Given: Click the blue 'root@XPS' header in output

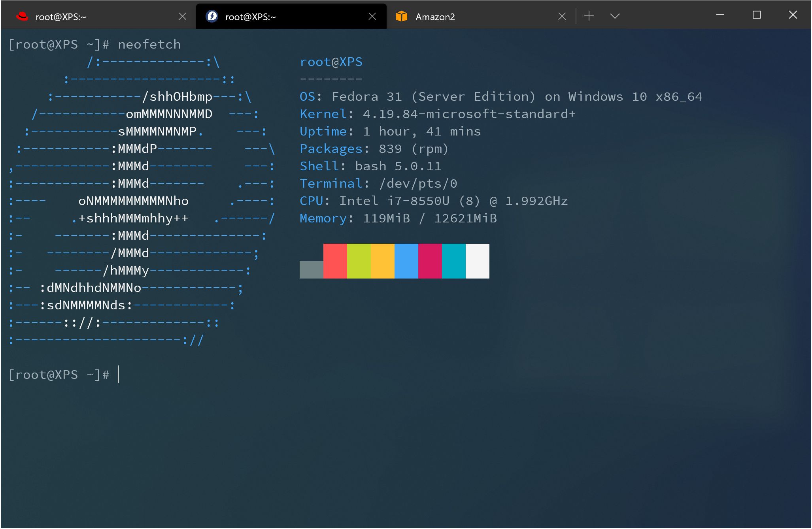Looking at the screenshot, I should tap(331, 62).
